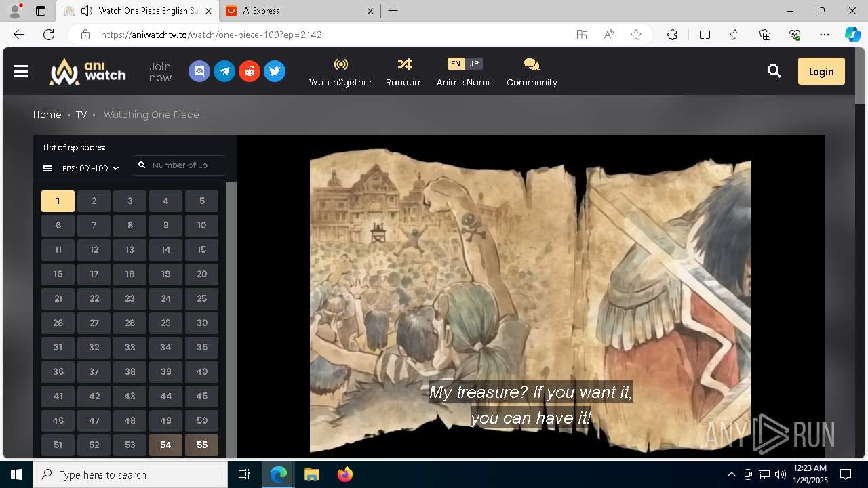Screen dimensions: 868x488
Task: Close the AliExpress tab
Action: (370, 11)
